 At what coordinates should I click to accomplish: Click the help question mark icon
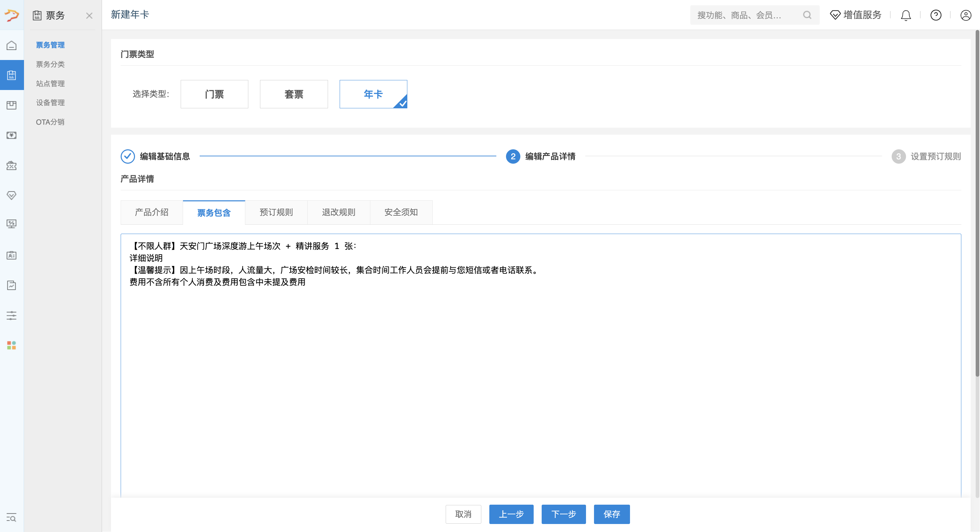[935, 15]
